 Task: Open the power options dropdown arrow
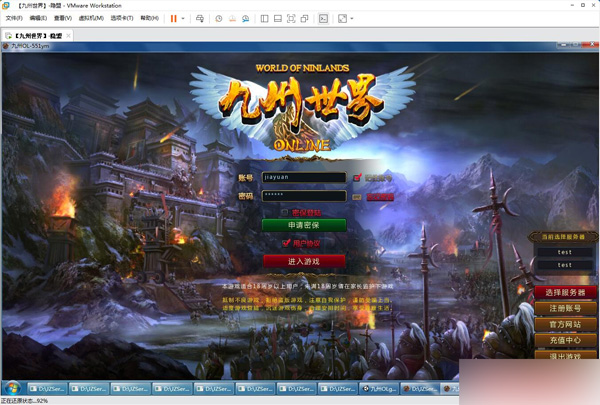(x=183, y=18)
